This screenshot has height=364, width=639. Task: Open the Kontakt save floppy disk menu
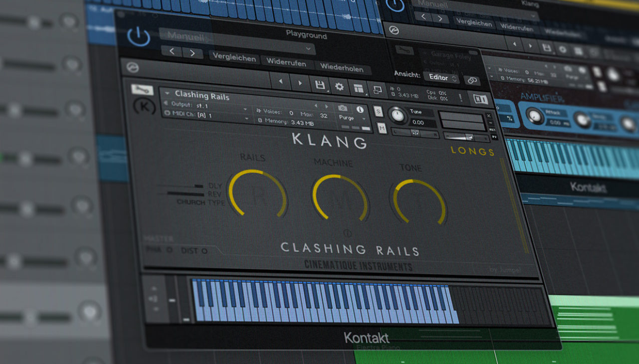tap(320, 85)
